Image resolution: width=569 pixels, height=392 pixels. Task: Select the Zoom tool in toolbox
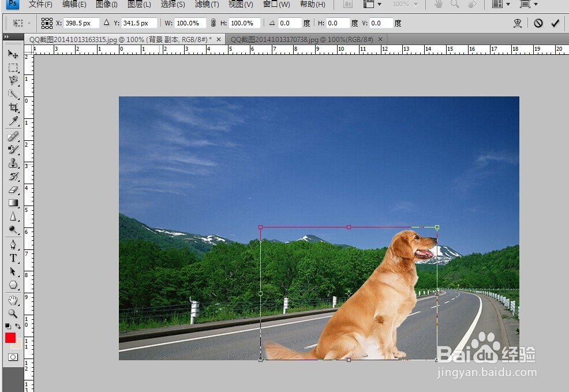click(x=13, y=313)
